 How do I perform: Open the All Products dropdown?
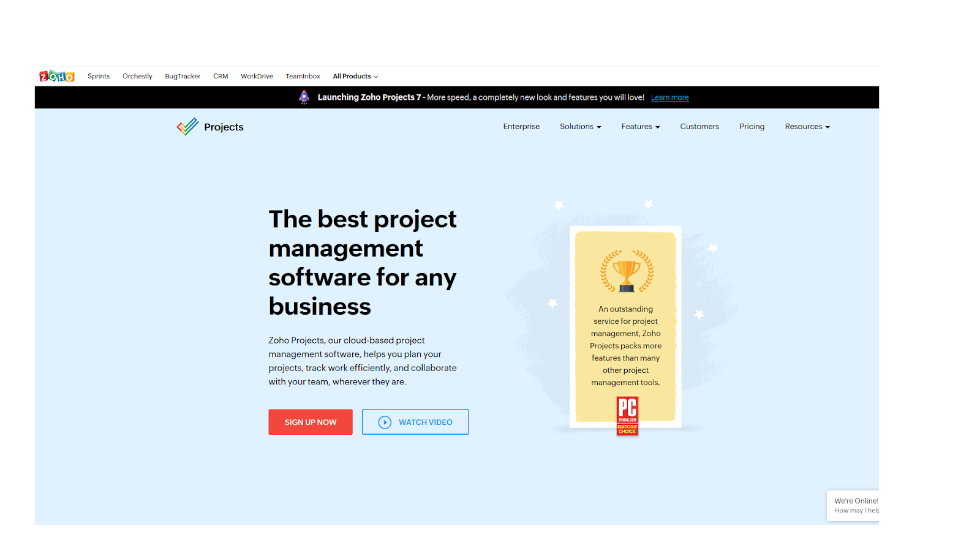coord(355,77)
